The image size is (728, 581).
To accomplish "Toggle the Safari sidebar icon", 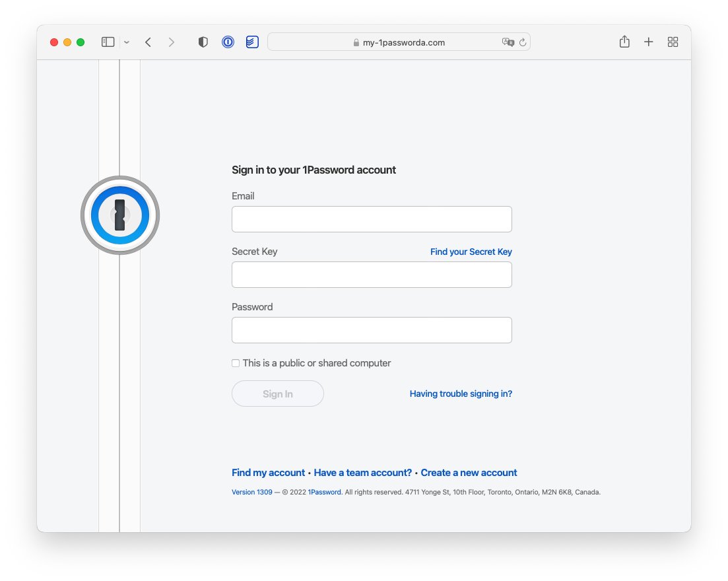I will point(108,42).
